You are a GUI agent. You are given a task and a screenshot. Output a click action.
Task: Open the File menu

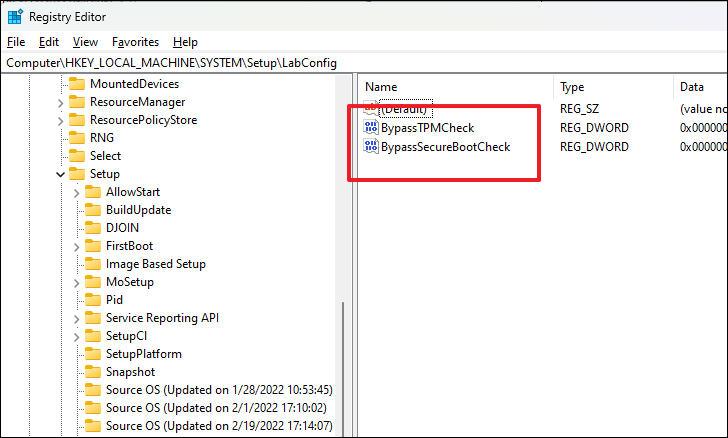[16, 42]
